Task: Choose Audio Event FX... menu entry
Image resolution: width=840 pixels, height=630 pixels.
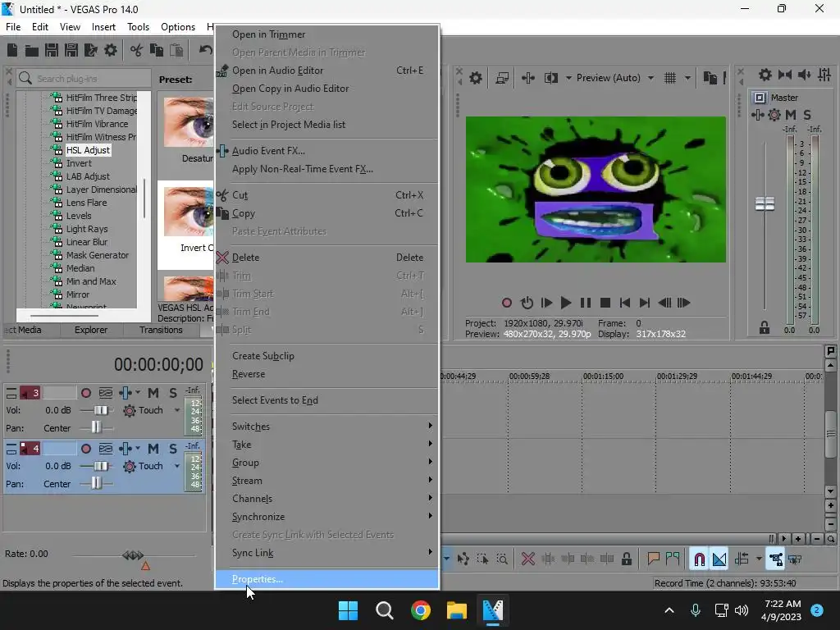Action: click(326, 151)
